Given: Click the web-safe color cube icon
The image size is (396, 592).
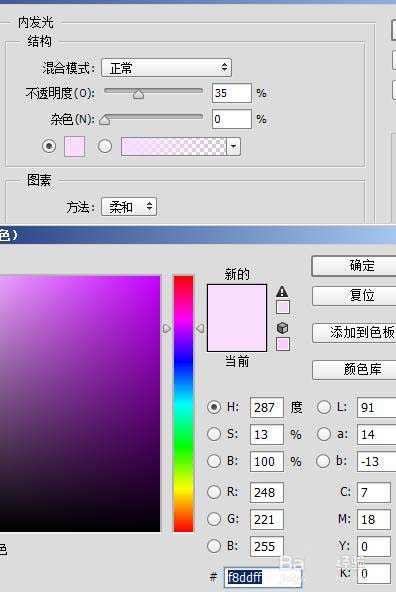Looking at the screenshot, I should (282, 328).
